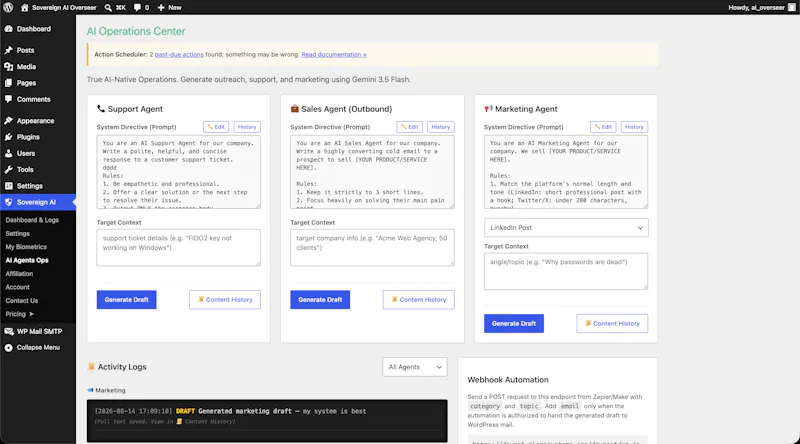Screen dimensions: 800x444
Task: Open the Pages menu
Action: point(38,83)
